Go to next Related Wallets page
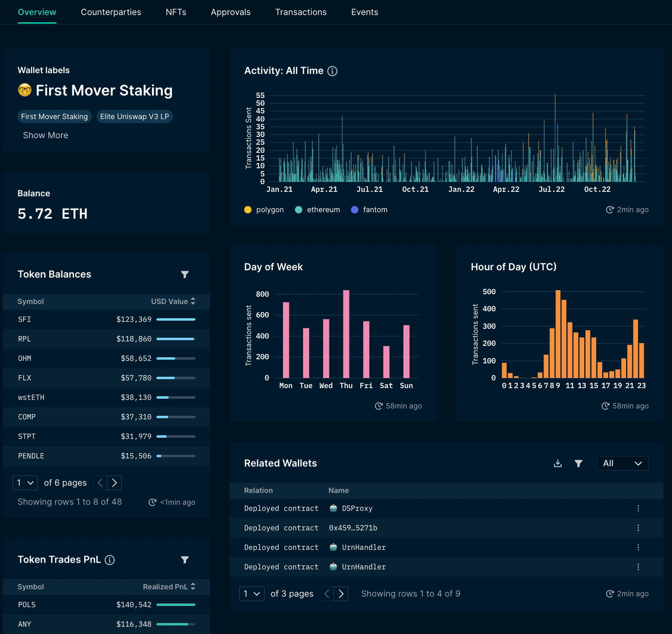The height and width of the screenshot is (634, 672). coord(341,594)
